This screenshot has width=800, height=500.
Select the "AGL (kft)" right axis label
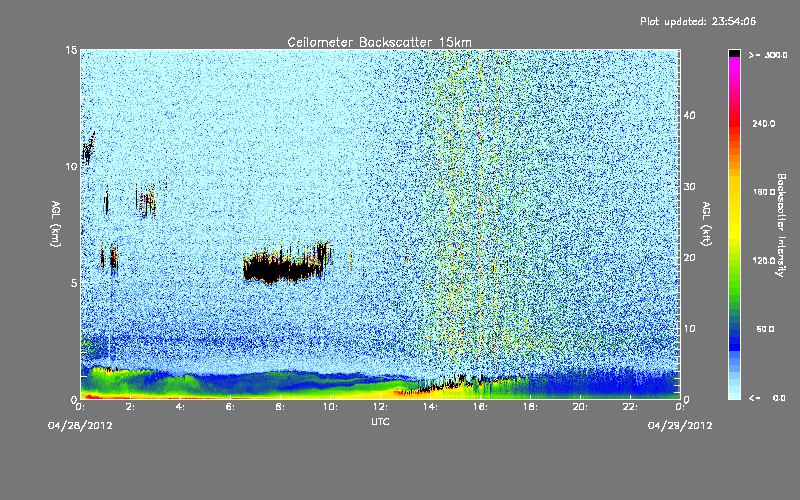706,223
